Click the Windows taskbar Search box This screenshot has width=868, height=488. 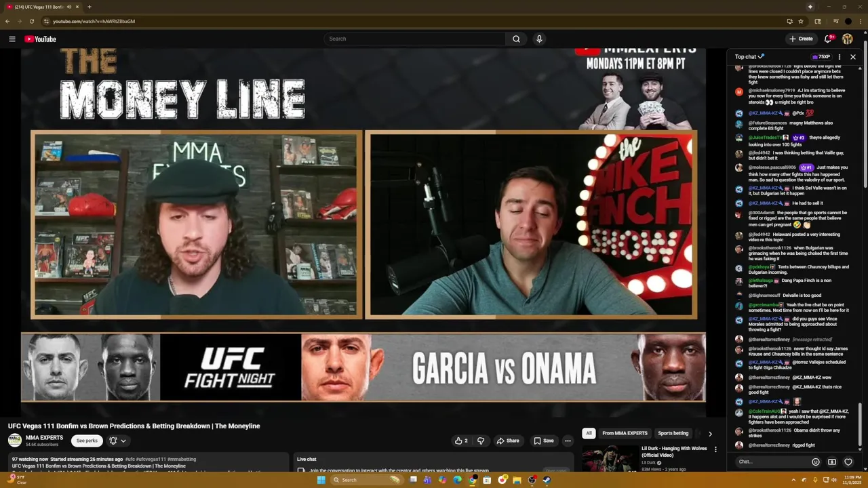point(367,480)
